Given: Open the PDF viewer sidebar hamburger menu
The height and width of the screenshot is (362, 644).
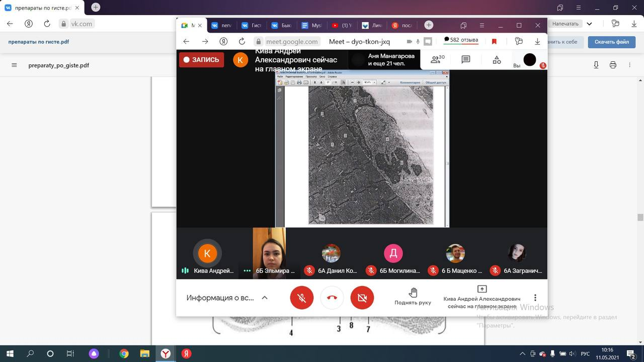Looking at the screenshot, I should (14, 65).
